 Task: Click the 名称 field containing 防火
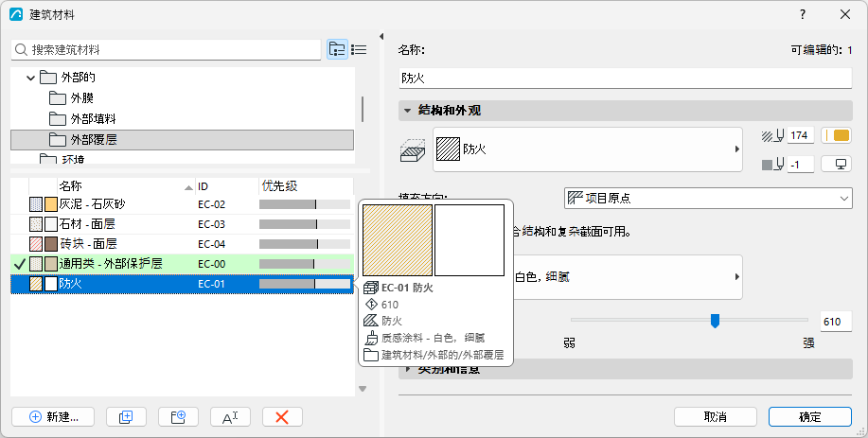(x=625, y=78)
